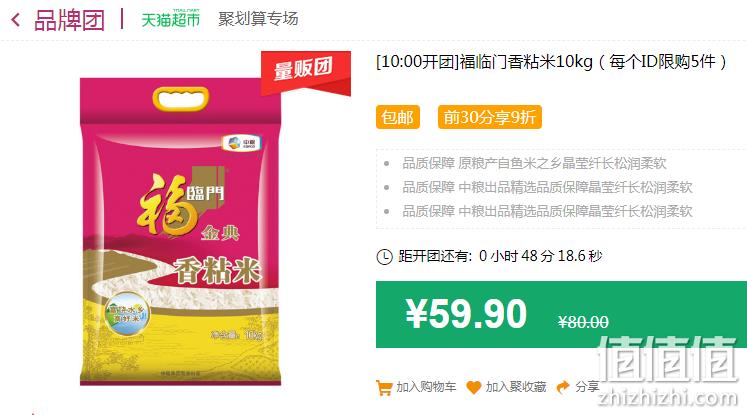
Task: Click the product title 福临门香粘米10kg
Action: (551, 62)
